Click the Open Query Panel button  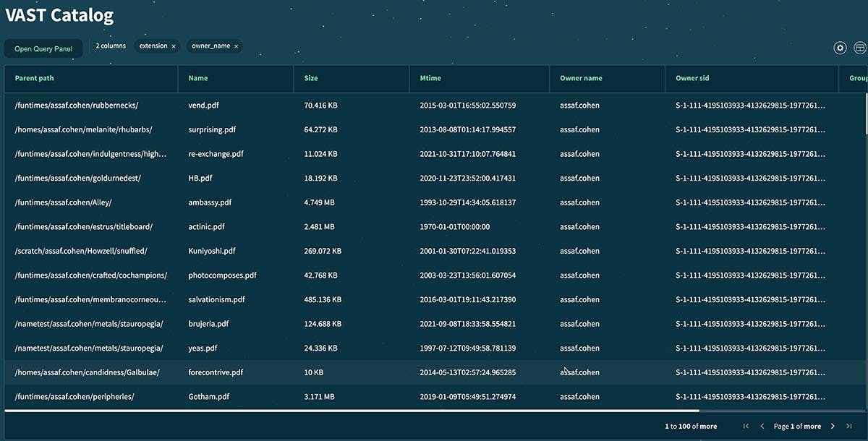point(43,48)
